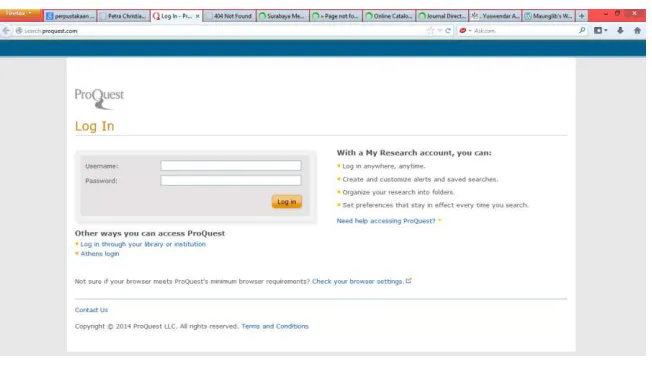Switch to the Maunglib's W... tab
Viewport: 652px width, 368px height.
point(548,16)
